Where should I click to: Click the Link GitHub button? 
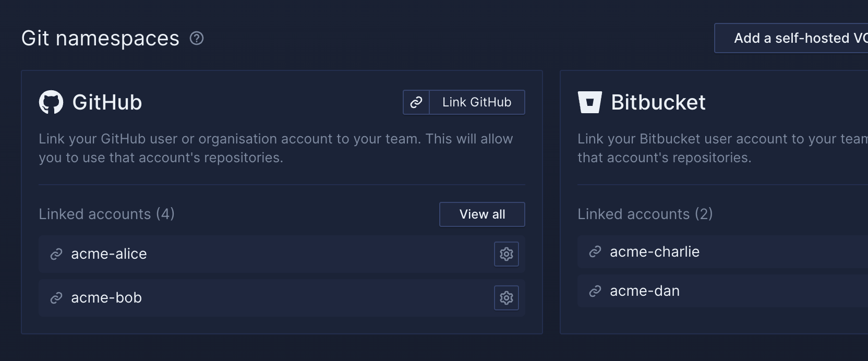(x=476, y=102)
